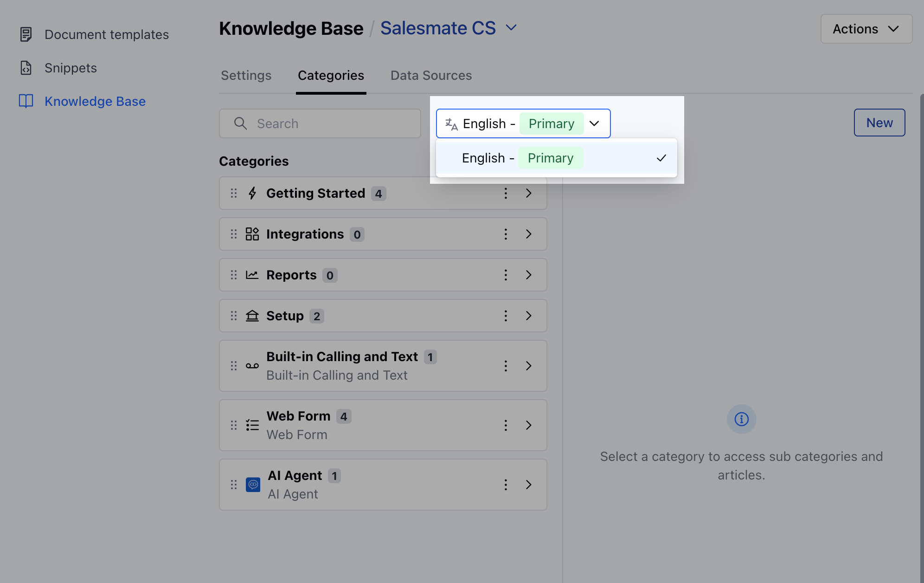Image resolution: width=924 pixels, height=583 pixels.
Task: Switch to the Data Sources tab
Action: click(x=431, y=75)
